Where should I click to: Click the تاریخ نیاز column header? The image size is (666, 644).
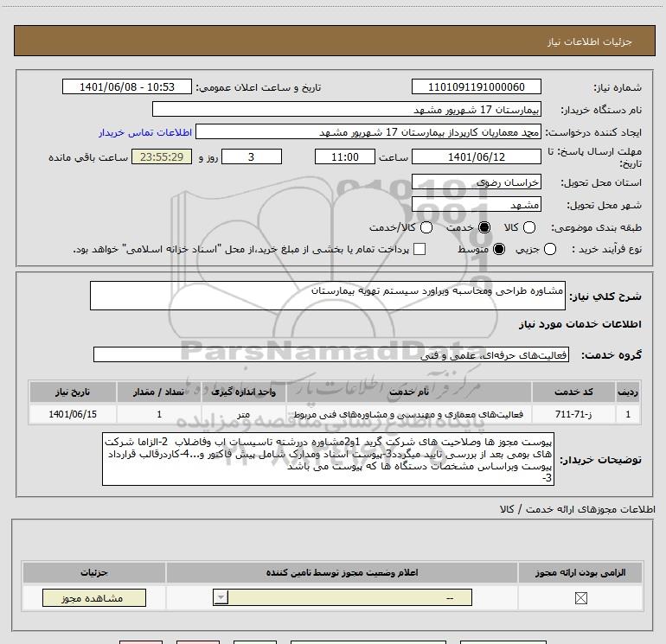(73, 392)
